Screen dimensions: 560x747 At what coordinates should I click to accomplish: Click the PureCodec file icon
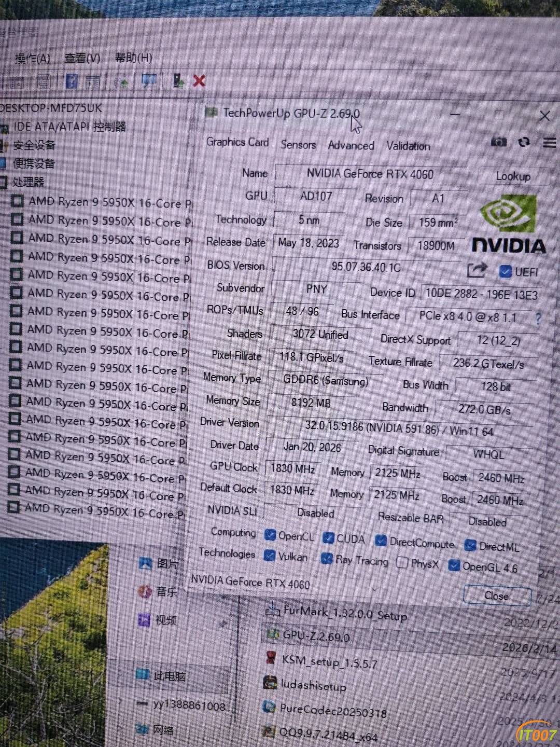coord(269,707)
